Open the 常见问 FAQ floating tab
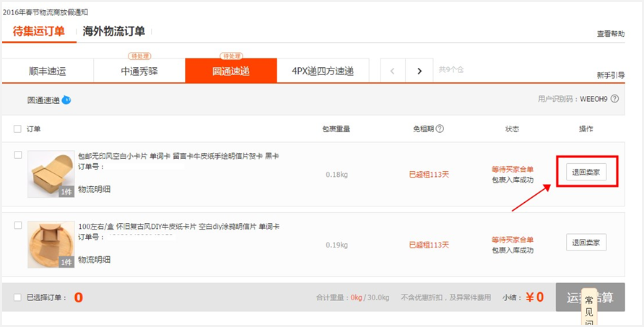Image resolution: width=644 pixels, height=327 pixels. click(x=589, y=307)
